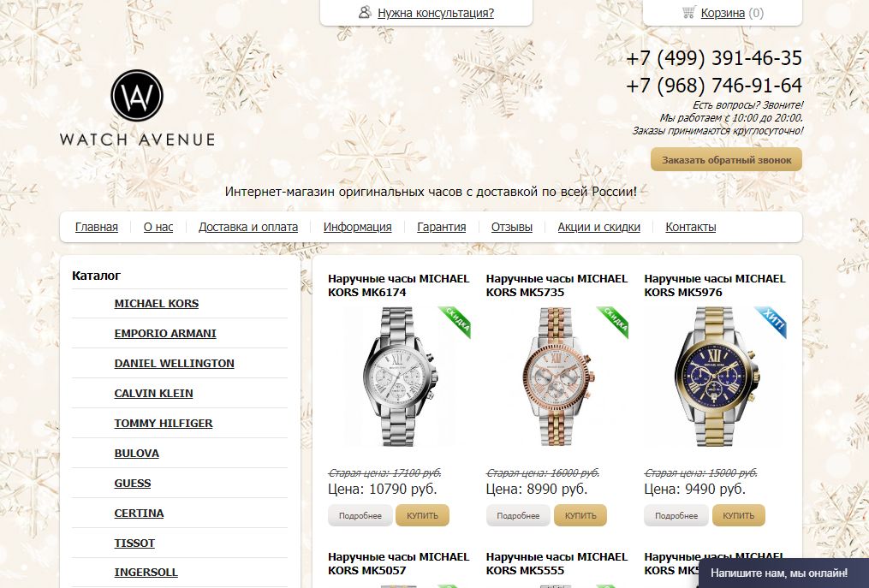Viewport: 869px width, 588px height.
Task: Click green discount ribbon on MK5735
Action: 612,322
